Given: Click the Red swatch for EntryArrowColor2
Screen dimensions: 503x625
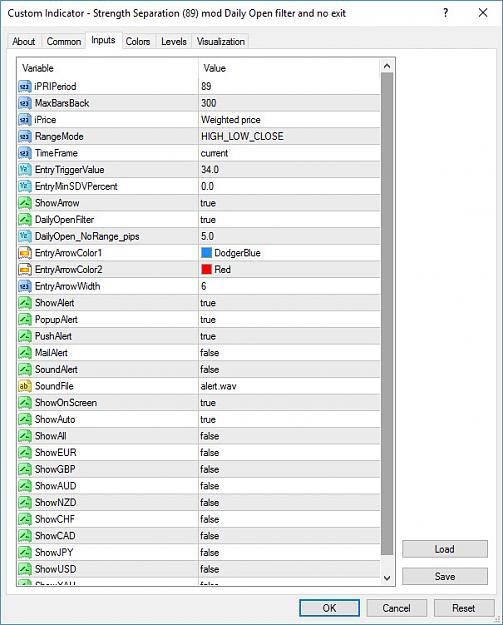Looking at the screenshot, I should [x=206, y=269].
